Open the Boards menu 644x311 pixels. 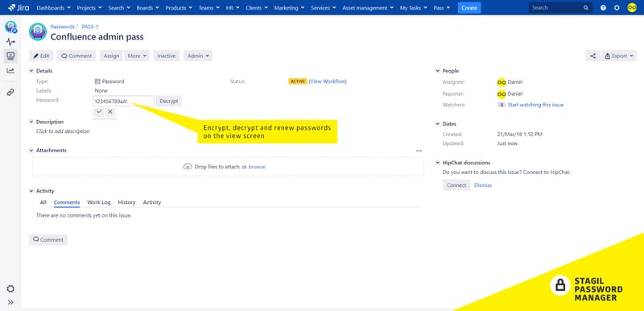tap(147, 8)
